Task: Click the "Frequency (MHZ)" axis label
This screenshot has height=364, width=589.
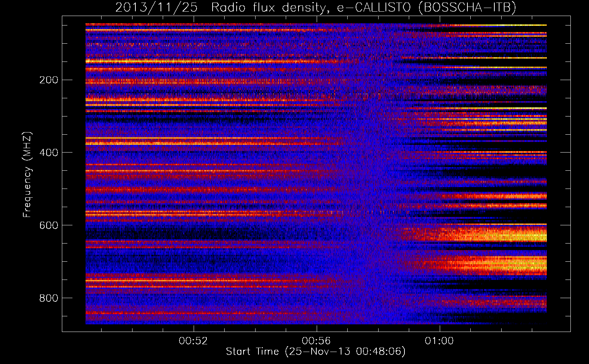Action: pos(27,175)
